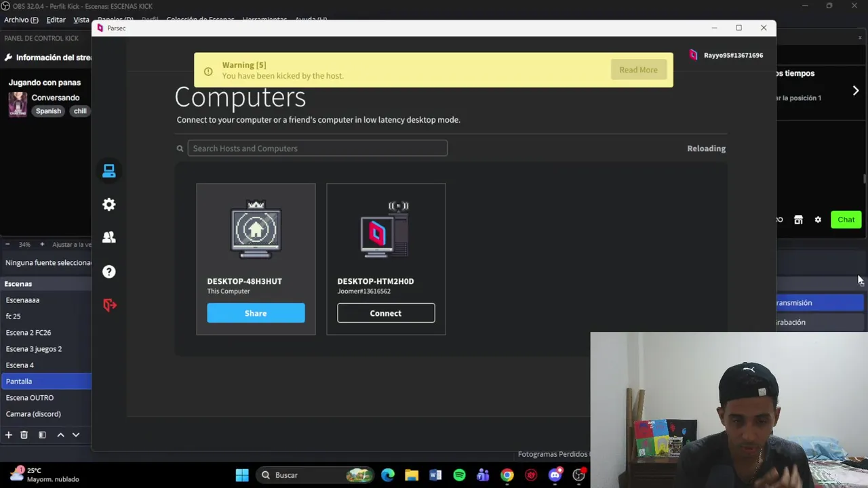This screenshot has height=488, width=868.
Task: Click the DESKTOP-HTM2H0D Parsec computer image
Action: point(385,230)
